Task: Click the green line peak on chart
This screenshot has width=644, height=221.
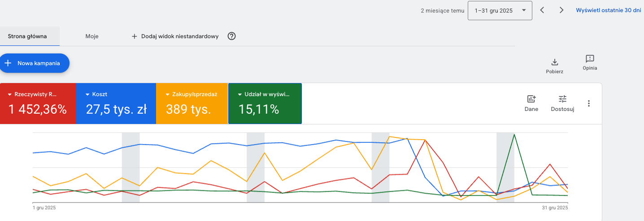Action: tap(514, 134)
